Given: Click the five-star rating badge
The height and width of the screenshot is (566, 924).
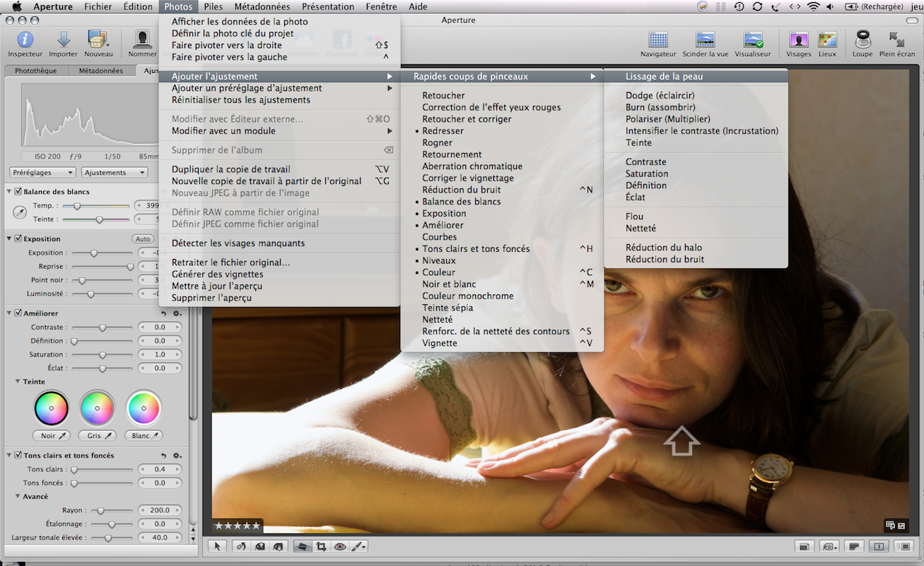Looking at the screenshot, I should [x=237, y=526].
